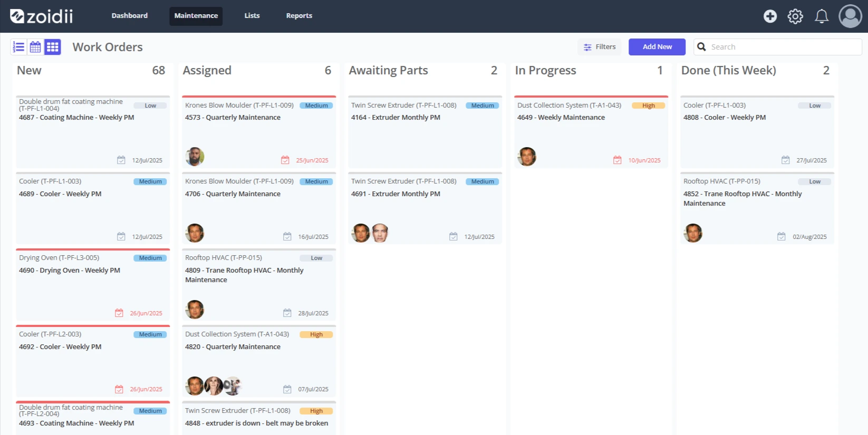Open work order 4649 Weekly Maintenance
The width and height of the screenshot is (868, 435).
591,132
